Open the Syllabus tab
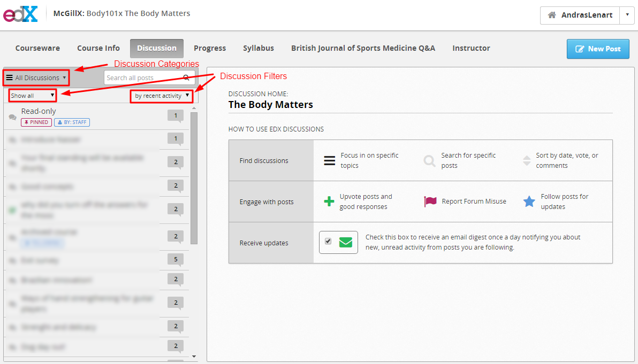 (259, 48)
